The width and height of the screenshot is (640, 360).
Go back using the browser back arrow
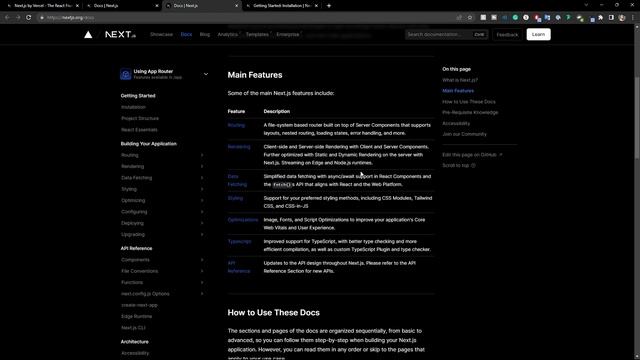pos(7,18)
